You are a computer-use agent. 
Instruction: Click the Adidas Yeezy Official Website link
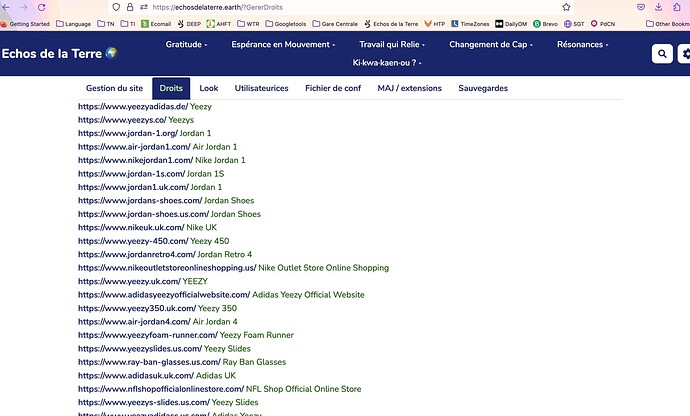(x=308, y=295)
